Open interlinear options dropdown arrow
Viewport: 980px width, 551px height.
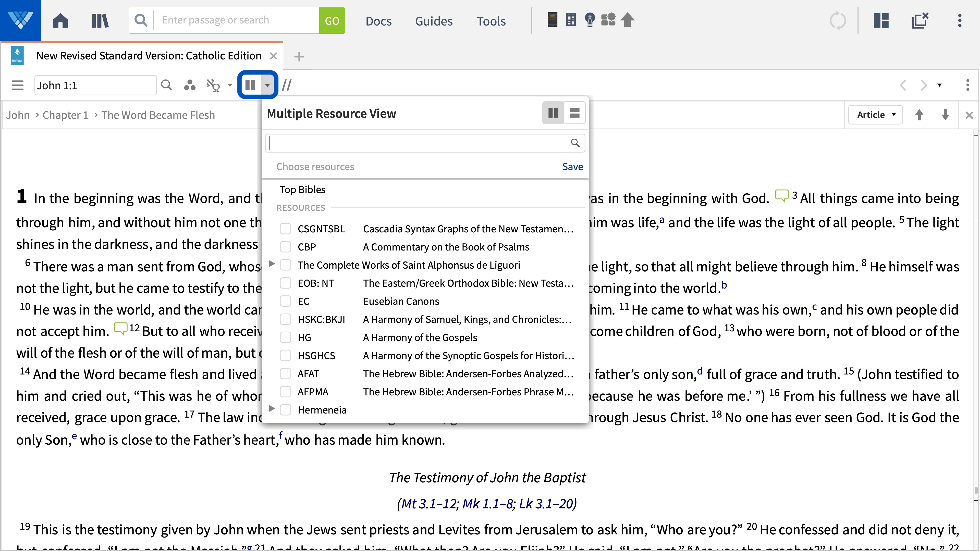(x=230, y=85)
